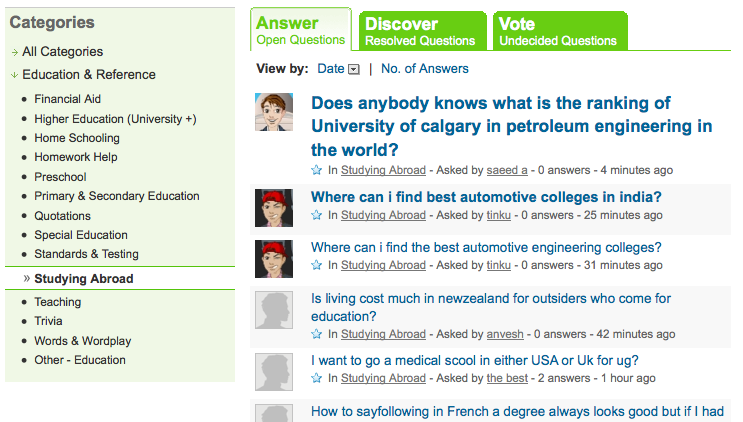The image size is (743, 422).
Task: Star the best automotive engineering colleges question
Action: [317, 265]
